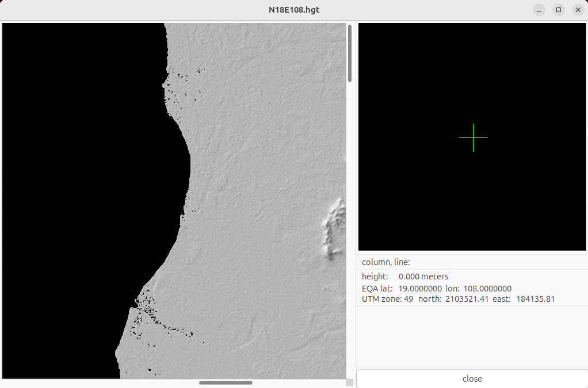Click the EQA lat 19.0000000 value
588x388 pixels.
coord(420,289)
